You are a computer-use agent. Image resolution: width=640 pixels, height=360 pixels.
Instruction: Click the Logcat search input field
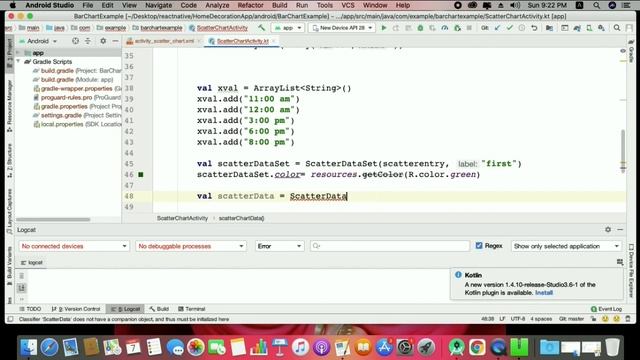click(x=390, y=246)
